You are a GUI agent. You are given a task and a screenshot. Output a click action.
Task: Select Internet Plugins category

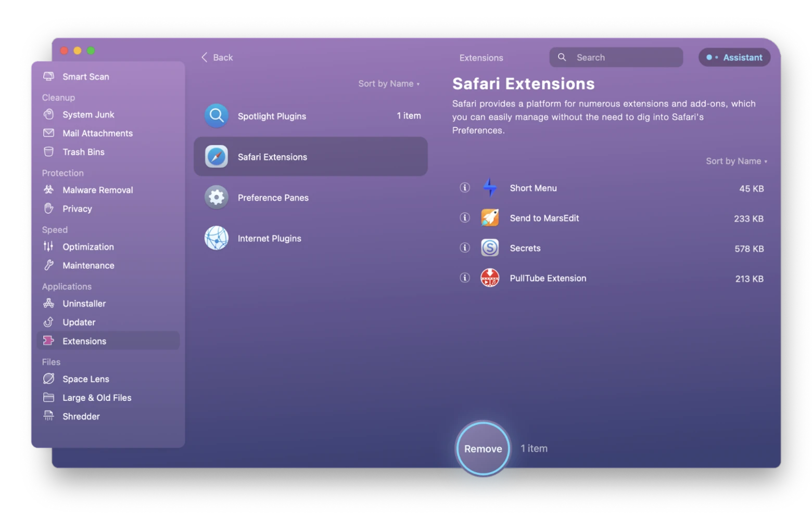tap(311, 238)
